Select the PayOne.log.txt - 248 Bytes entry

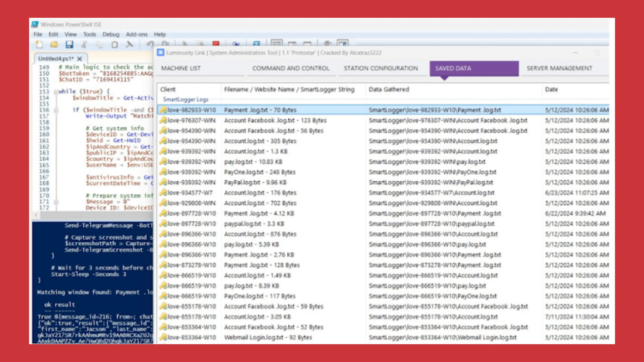259,172
